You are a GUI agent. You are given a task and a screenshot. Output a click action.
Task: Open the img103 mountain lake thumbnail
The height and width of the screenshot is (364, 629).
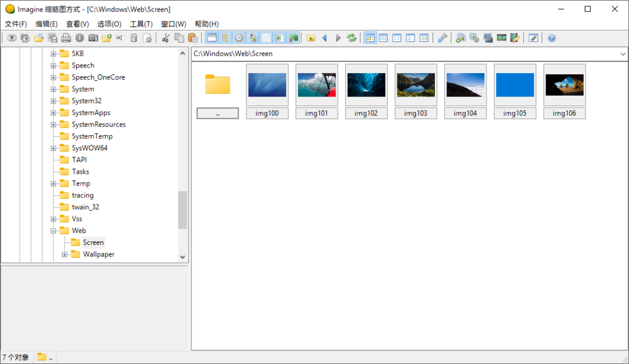point(415,83)
